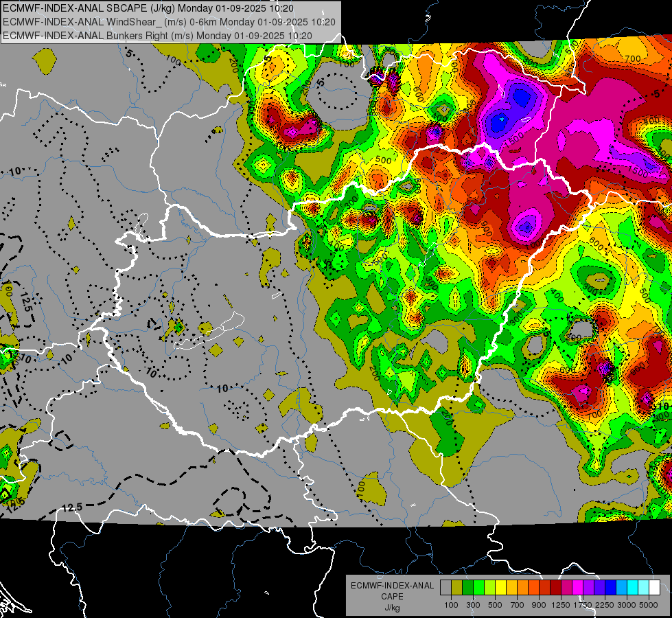Click the 300 legend tick label
Image resolution: width=672 pixels, height=618 pixels.
473,605
